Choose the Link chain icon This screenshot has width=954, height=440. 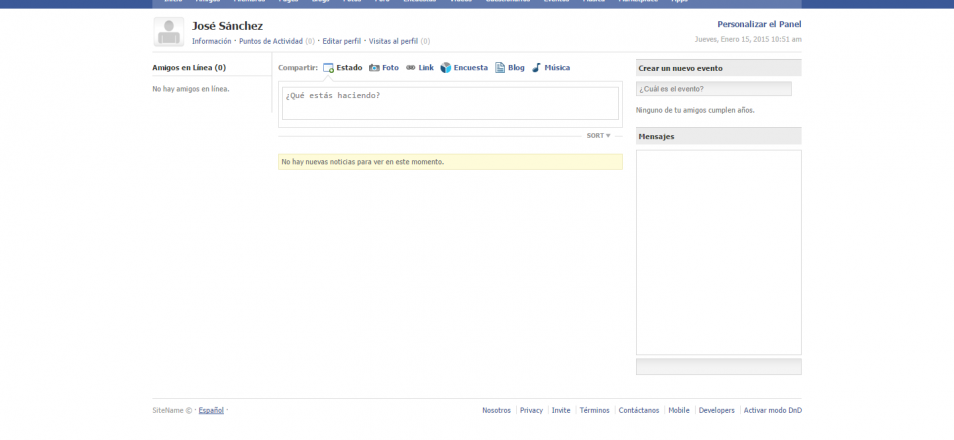[x=410, y=68]
